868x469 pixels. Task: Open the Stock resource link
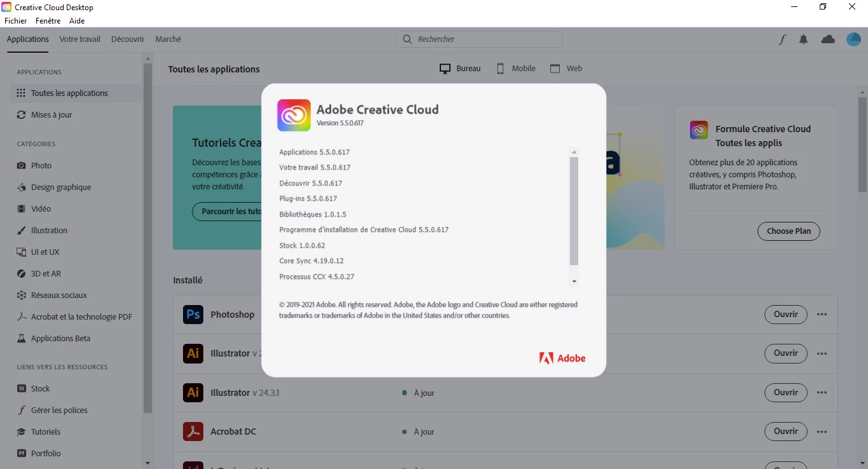click(76, 388)
